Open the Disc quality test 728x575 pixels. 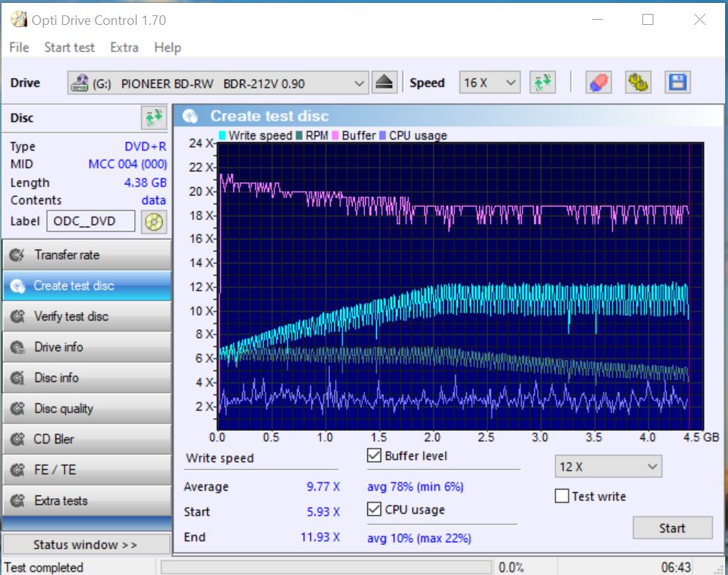[86, 409]
